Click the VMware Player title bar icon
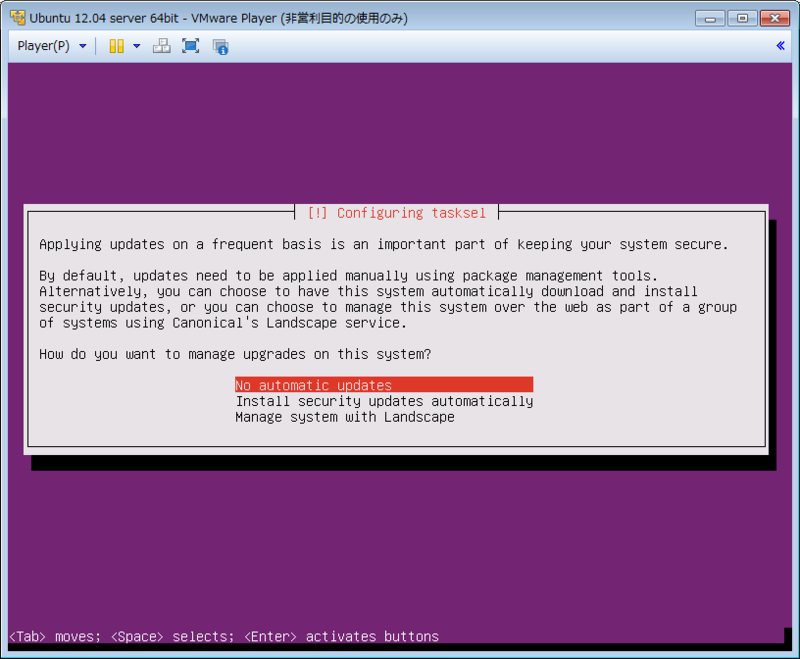This screenshot has height=659, width=800. pos(18,18)
